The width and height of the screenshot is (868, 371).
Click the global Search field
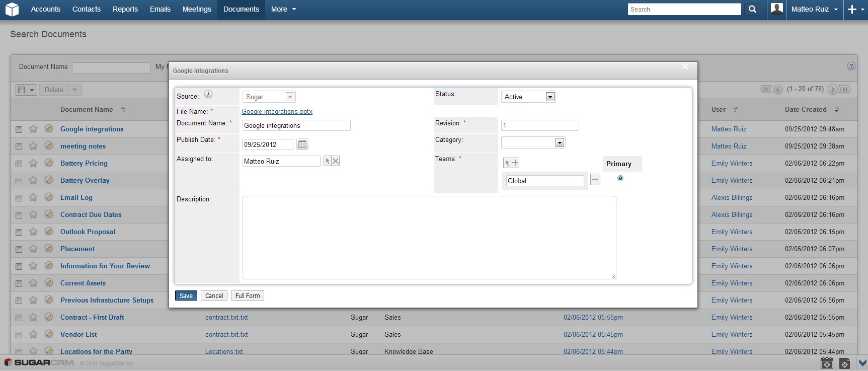684,9
